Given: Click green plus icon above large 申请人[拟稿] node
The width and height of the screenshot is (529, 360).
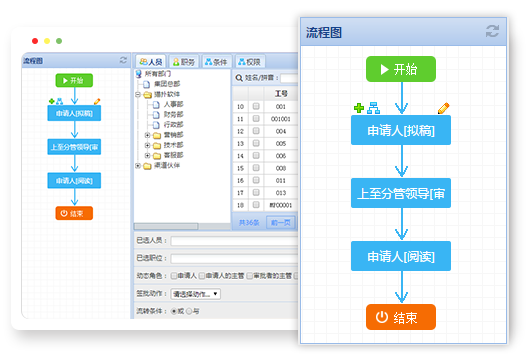Looking at the screenshot, I should [359, 108].
